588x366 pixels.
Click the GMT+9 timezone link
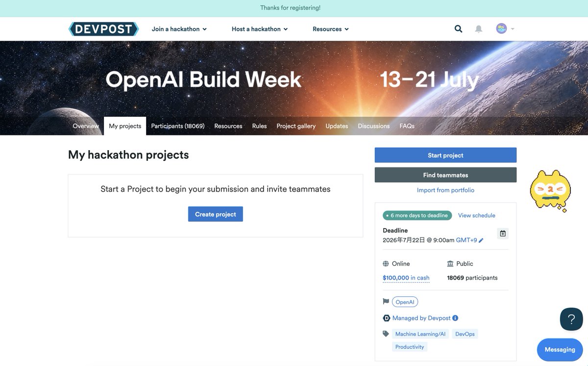[x=466, y=240]
